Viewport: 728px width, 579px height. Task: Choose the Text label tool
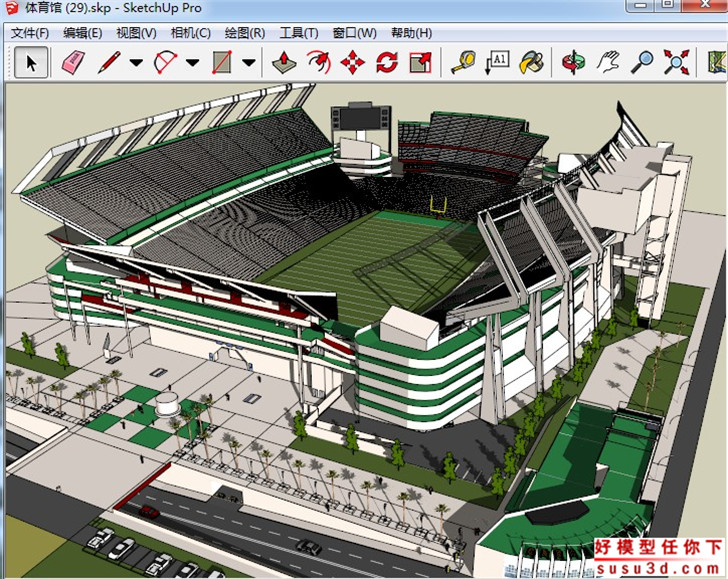pyautogui.click(x=497, y=62)
